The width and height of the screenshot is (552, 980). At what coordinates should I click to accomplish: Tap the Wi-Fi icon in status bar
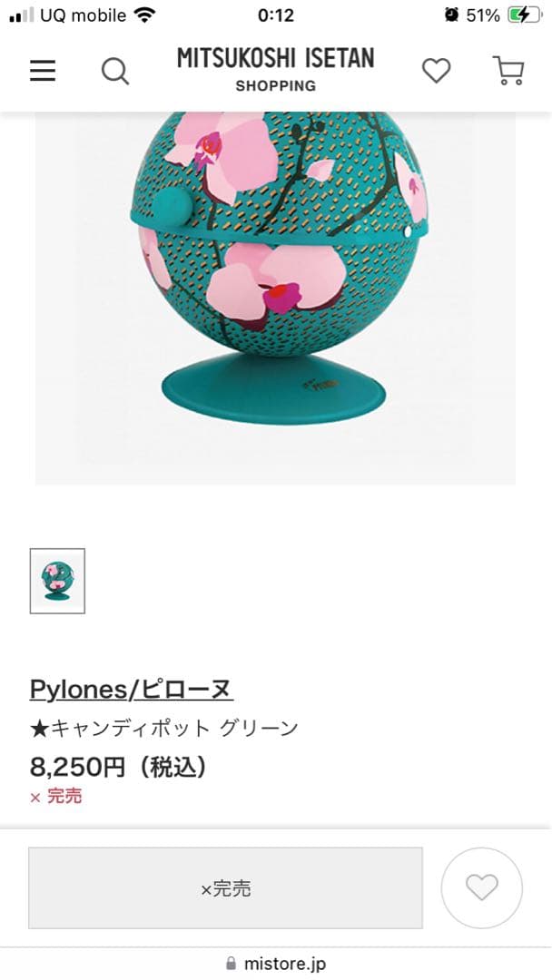coord(144,15)
